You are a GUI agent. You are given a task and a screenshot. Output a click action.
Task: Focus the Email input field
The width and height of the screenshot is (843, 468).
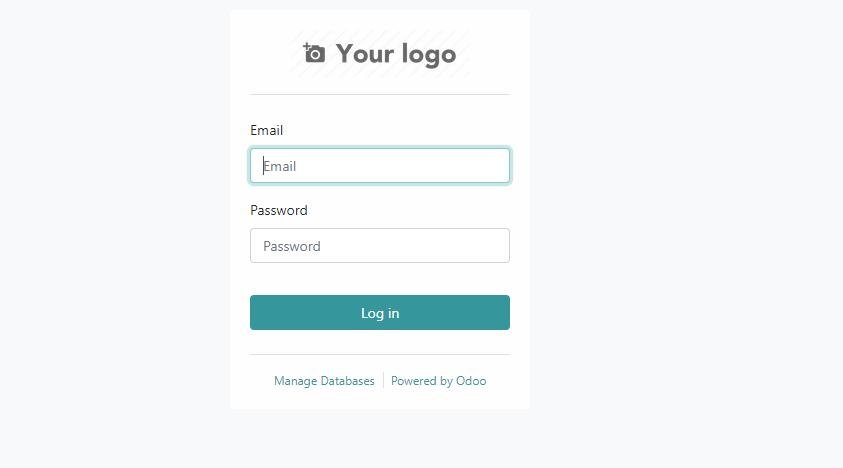[380, 166]
